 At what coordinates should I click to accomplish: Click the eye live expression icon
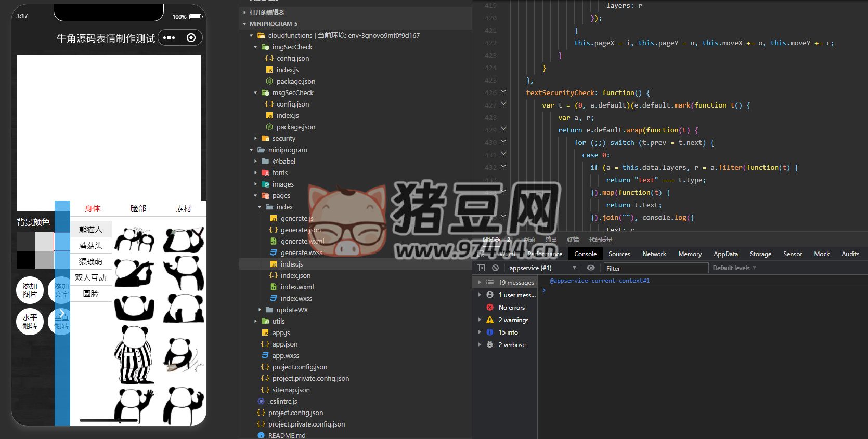pyautogui.click(x=591, y=268)
